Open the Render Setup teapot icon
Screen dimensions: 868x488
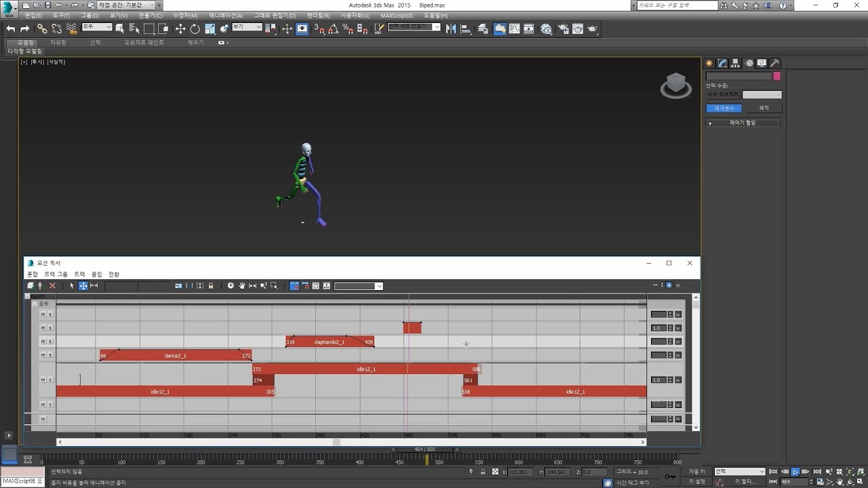coord(563,29)
